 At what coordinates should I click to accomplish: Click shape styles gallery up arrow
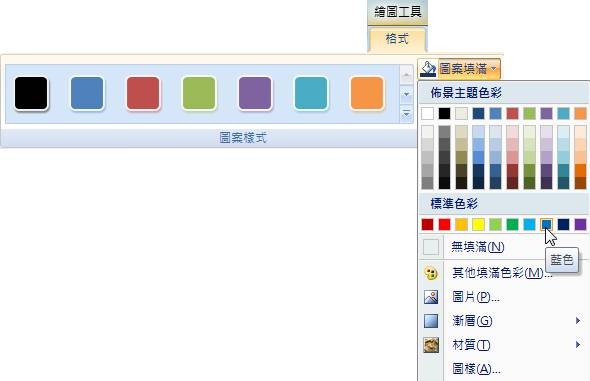tap(406, 75)
